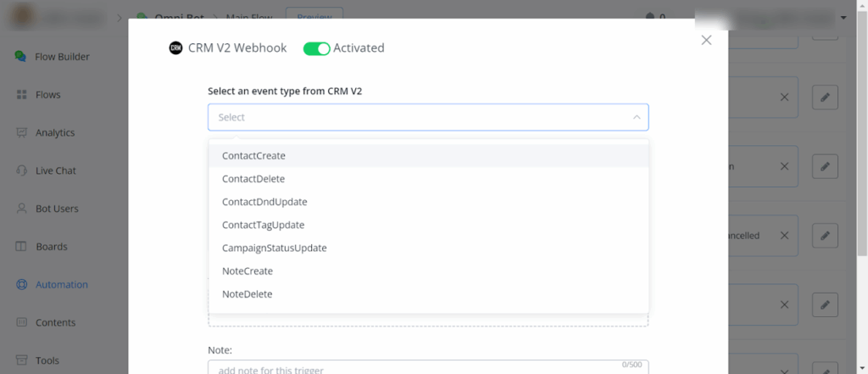The width and height of the screenshot is (868, 374).
Task: Select ContactCreate from event list
Action: point(253,156)
